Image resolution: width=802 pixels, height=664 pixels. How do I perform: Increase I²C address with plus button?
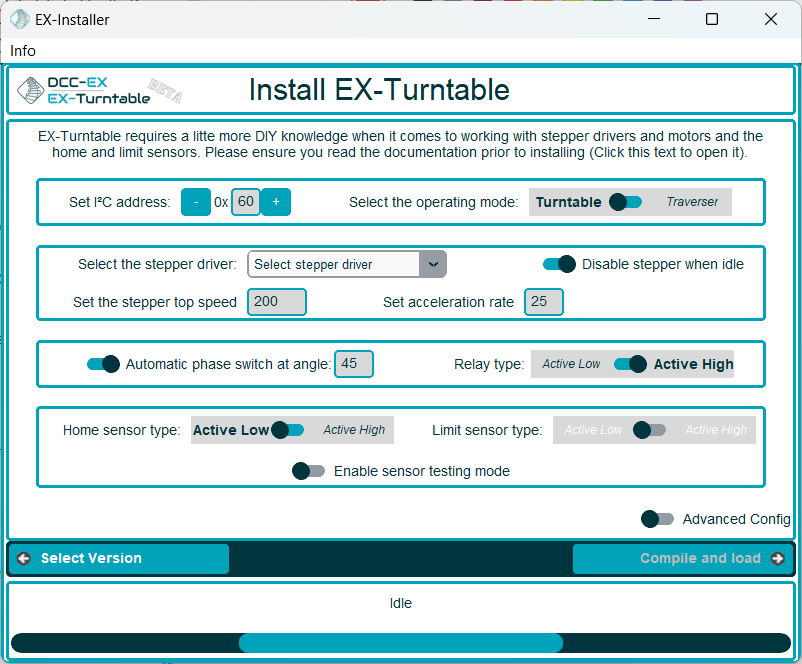click(276, 202)
